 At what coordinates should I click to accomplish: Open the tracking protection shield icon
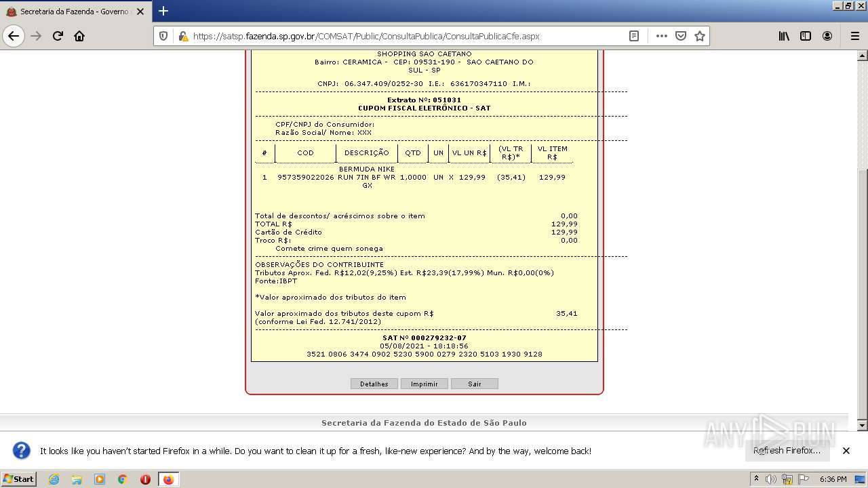tap(163, 36)
